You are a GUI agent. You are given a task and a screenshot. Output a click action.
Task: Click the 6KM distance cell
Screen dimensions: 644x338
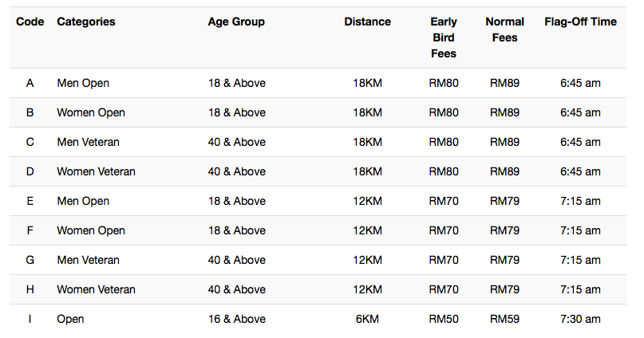[x=368, y=320]
